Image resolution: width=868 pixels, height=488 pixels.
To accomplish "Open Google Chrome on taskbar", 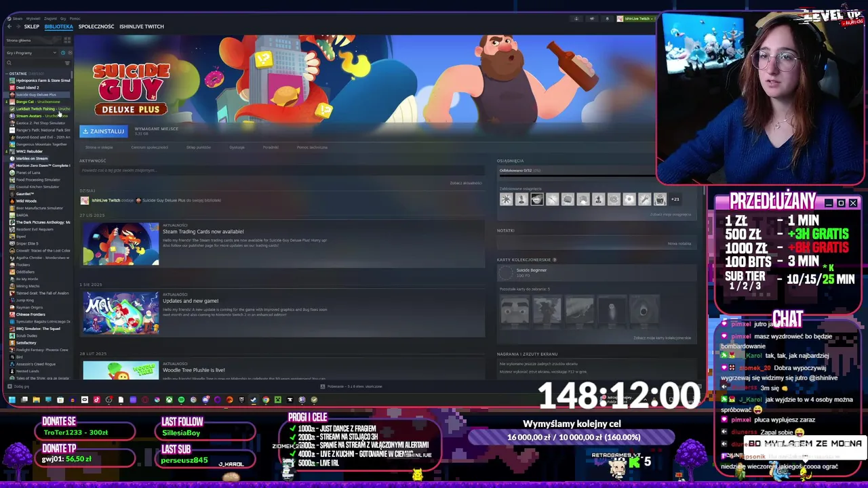I will [266, 400].
